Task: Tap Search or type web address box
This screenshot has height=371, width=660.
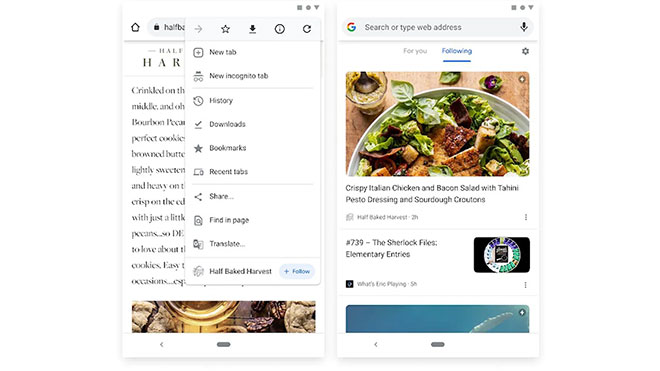Action: click(438, 27)
